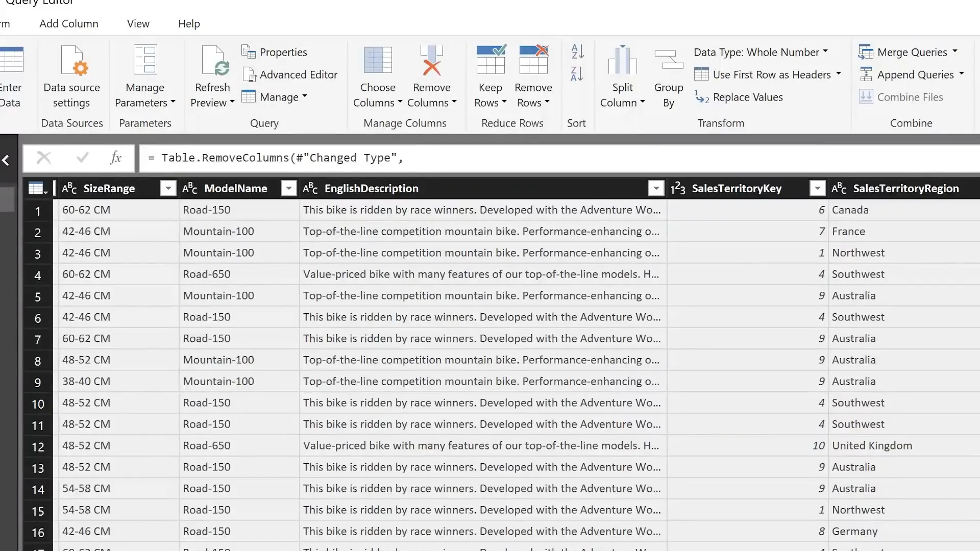Click the Keep Rows icon
Screen dimensions: 980x551
tap(491, 60)
